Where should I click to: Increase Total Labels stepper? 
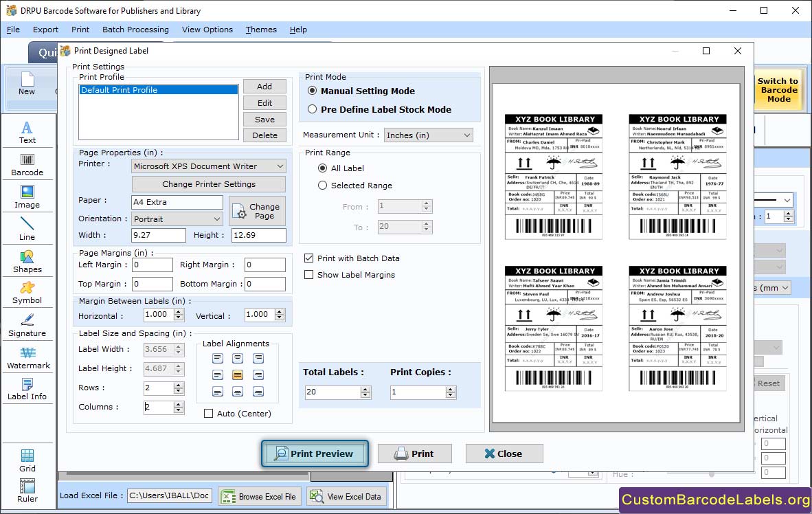coord(365,389)
